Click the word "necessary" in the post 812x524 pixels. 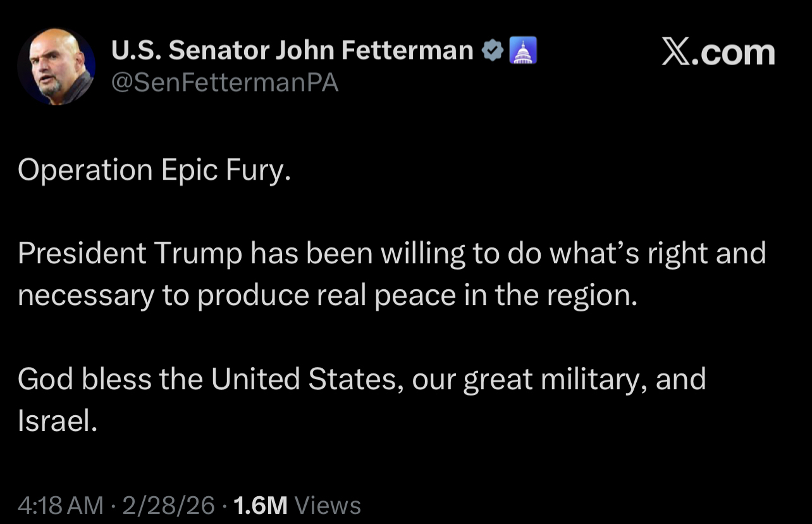point(85,296)
